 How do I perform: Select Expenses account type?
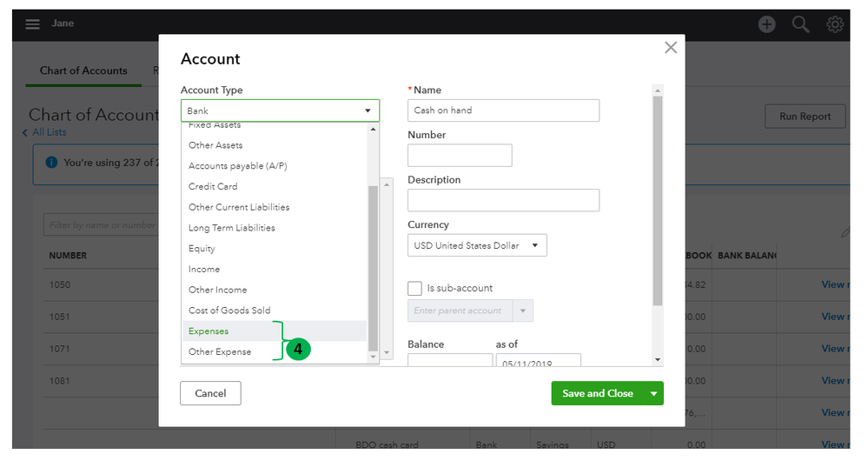tap(275, 331)
